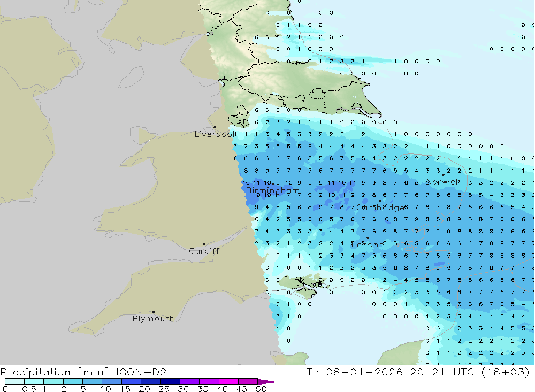Viewport: 535px width, 392px height.
Task: Pick the 30–35 mm purple legend swatch
Action: click(190, 381)
